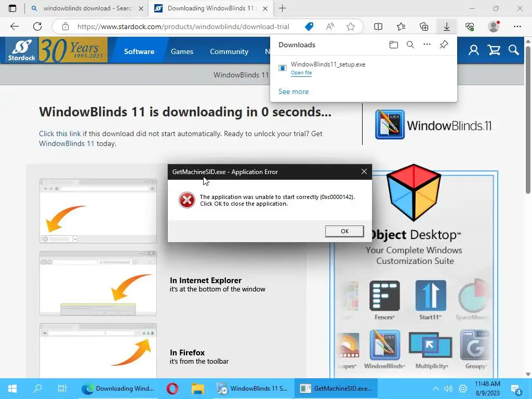
Task: Search downloads with magnifier icon
Action: tap(410, 45)
